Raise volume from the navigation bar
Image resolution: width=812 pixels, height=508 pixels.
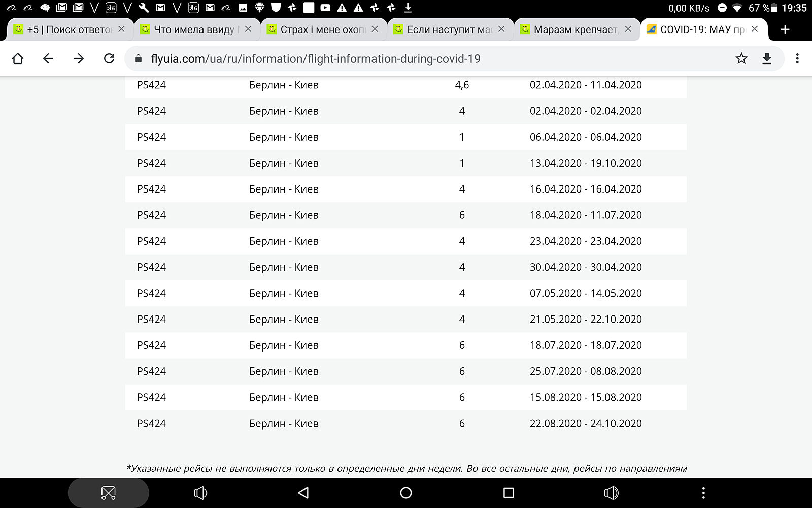[611, 493]
